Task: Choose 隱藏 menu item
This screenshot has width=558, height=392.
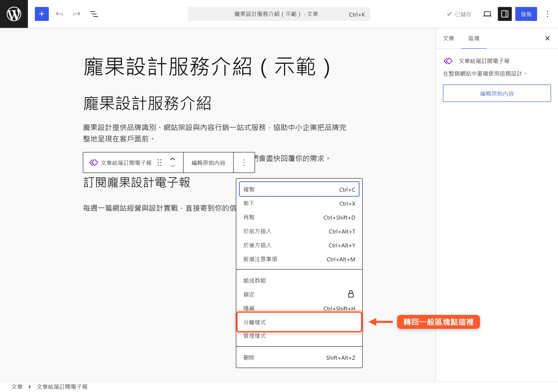Action: click(299, 308)
